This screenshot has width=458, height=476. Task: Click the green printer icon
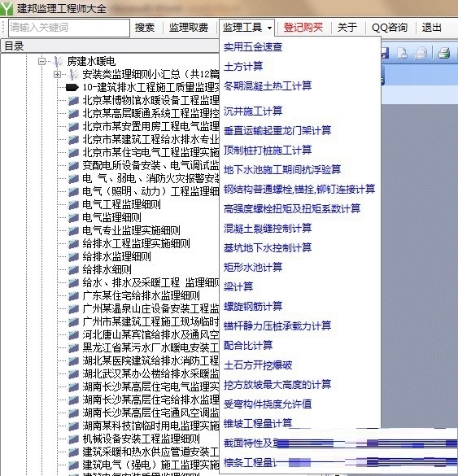coord(443,53)
